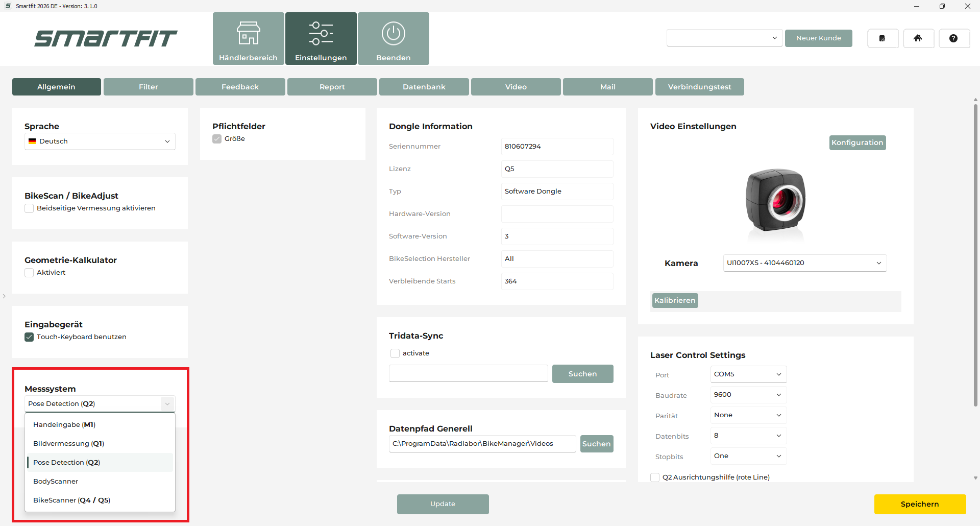Click the scrollbar down arrow
Image resolution: width=980 pixels, height=526 pixels.
click(975, 479)
